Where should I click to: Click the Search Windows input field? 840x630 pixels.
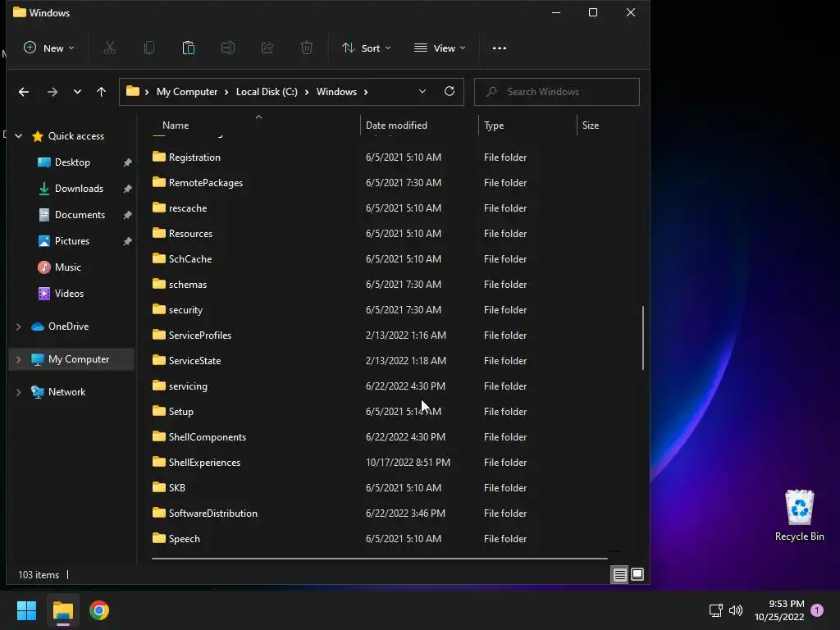[557, 92]
